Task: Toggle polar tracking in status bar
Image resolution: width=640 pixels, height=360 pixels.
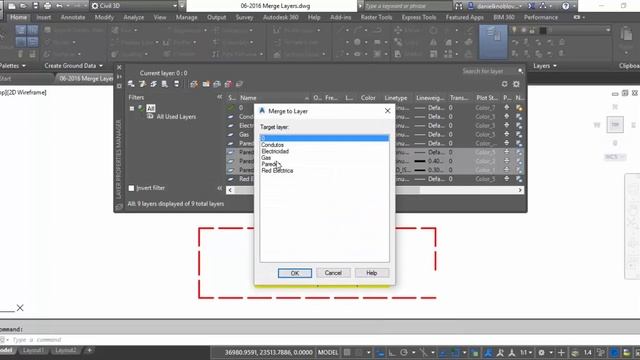Action: tap(404, 353)
